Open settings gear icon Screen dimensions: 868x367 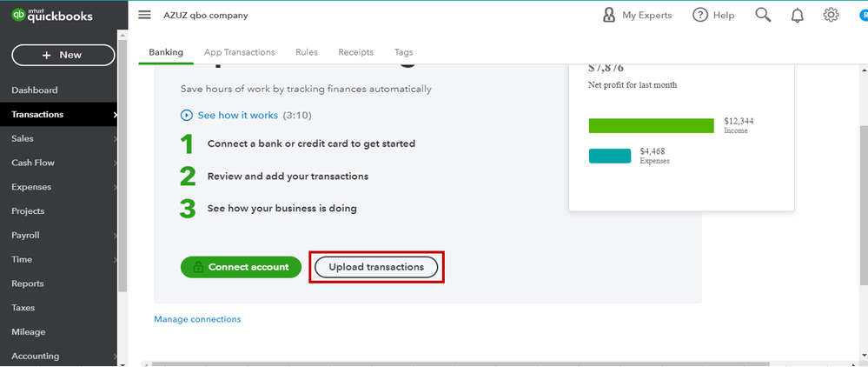click(832, 15)
